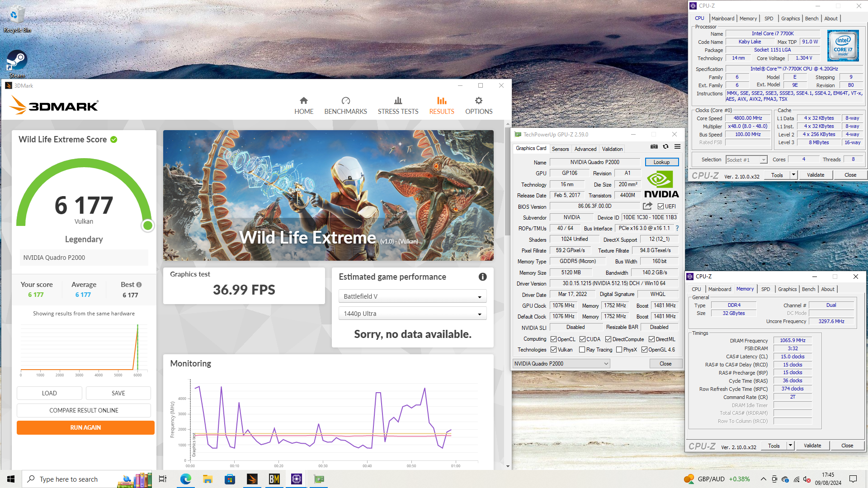Viewport: 868px width, 488px height.
Task: Take a GPU-Z screenshot with camera icon
Action: (654, 146)
